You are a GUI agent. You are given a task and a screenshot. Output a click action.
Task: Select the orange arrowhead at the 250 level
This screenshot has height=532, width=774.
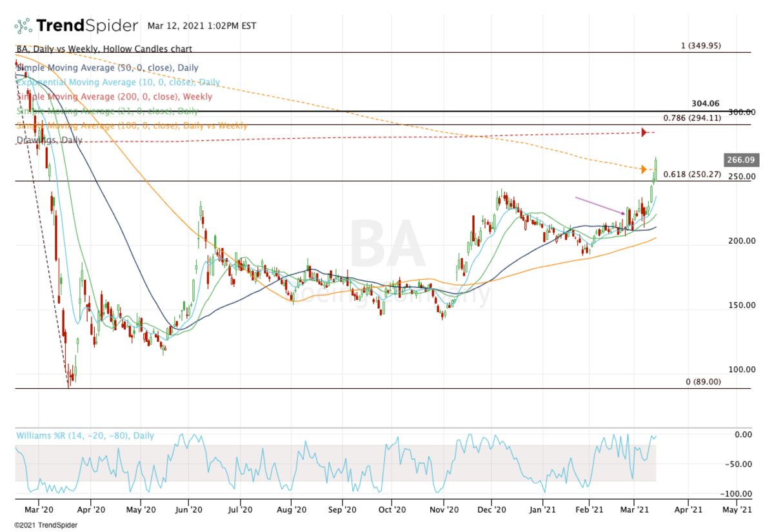click(643, 169)
